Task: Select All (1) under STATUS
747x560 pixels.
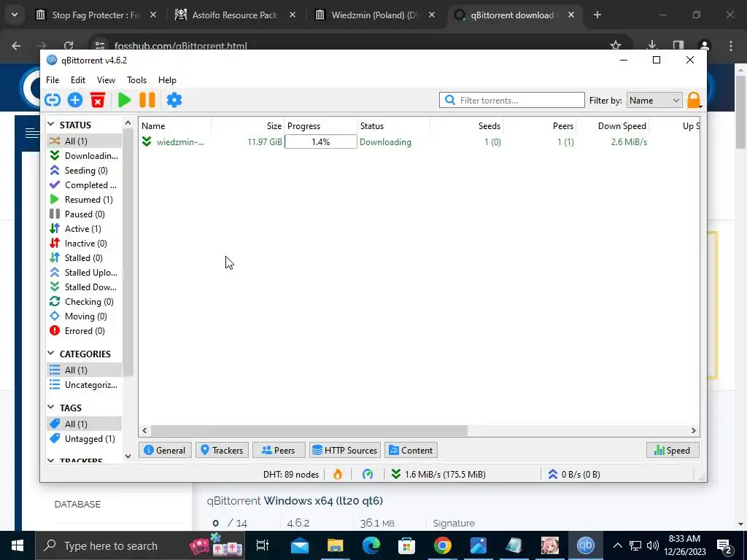Action: (x=85, y=141)
